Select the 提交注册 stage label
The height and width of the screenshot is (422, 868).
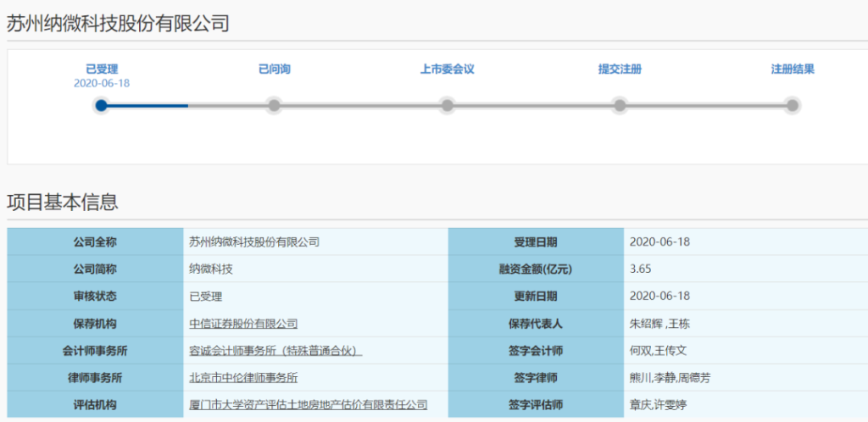[620, 69]
